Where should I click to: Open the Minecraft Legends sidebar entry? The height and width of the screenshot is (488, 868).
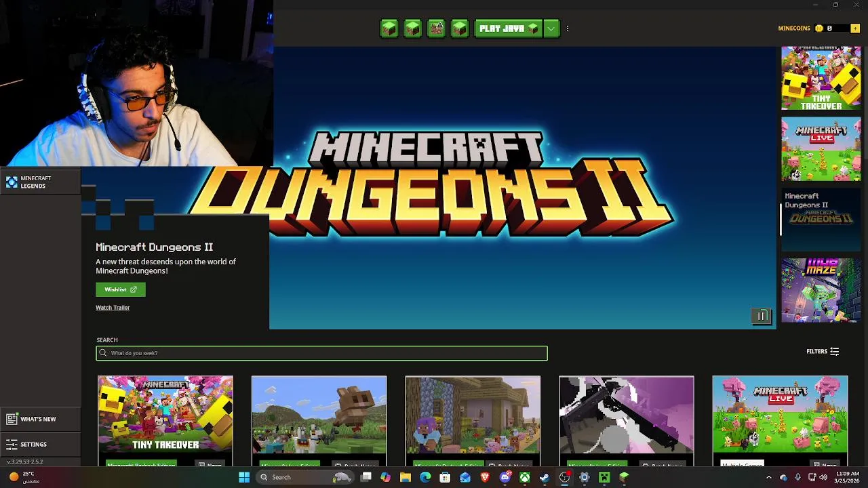[x=40, y=182]
